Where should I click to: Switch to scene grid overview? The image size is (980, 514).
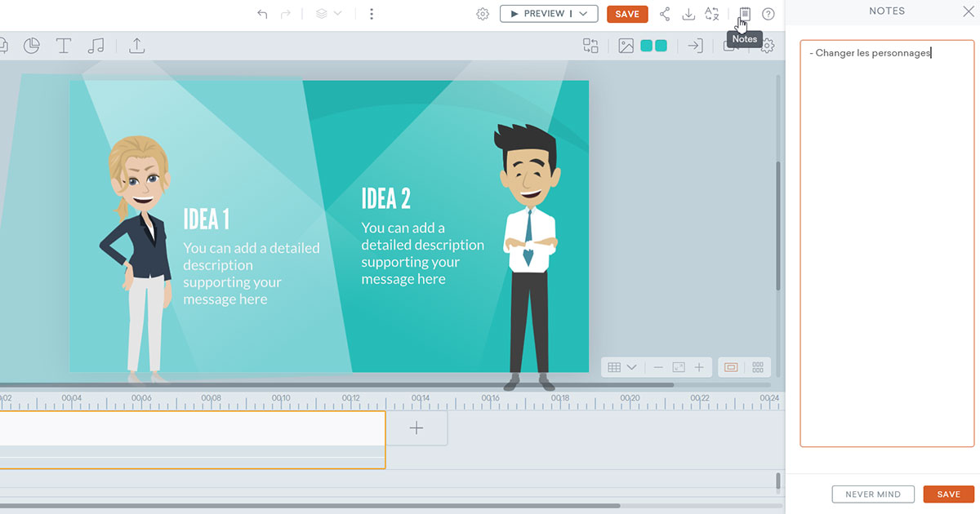[x=757, y=367]
